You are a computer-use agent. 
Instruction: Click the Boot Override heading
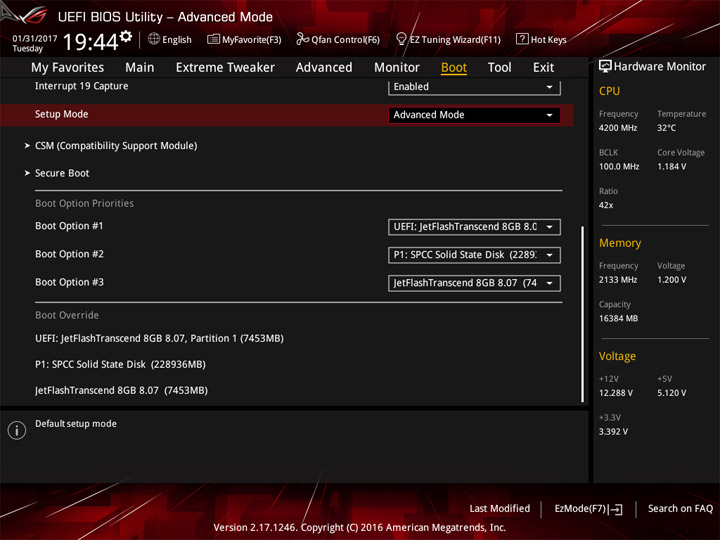pyautogui.click(x=67, y=315)
